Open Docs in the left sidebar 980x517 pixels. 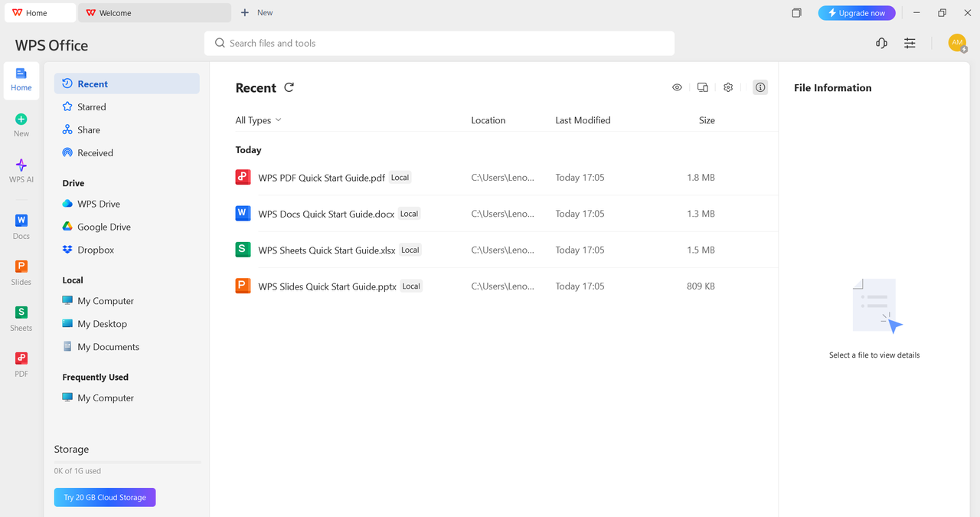coord(21,226)
